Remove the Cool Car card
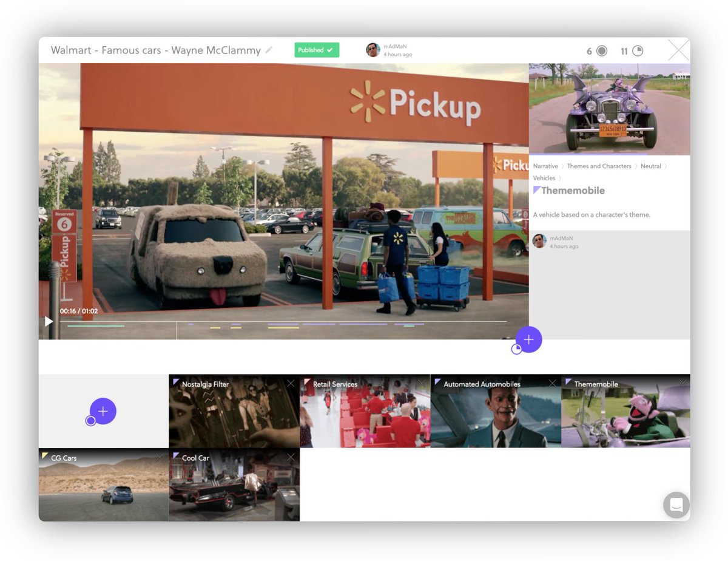The image size is (728, 561). coord(291,457)
